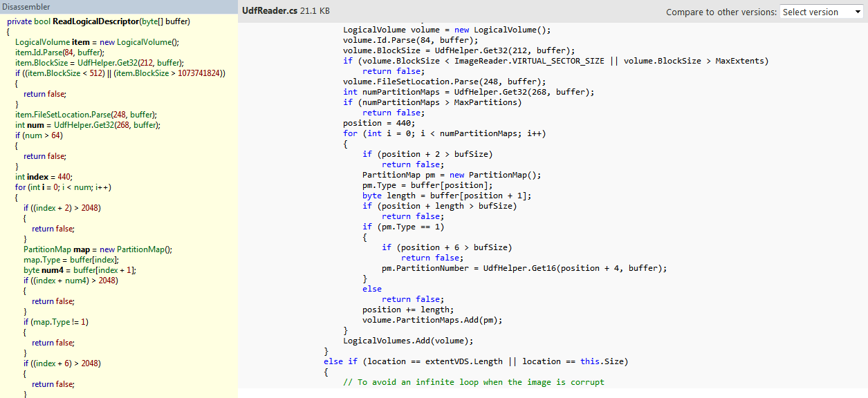Viewport: 868px width, 398px height.
Task: Click 'if (pm.Type == 1)' source line
Action: coord(403,227)
